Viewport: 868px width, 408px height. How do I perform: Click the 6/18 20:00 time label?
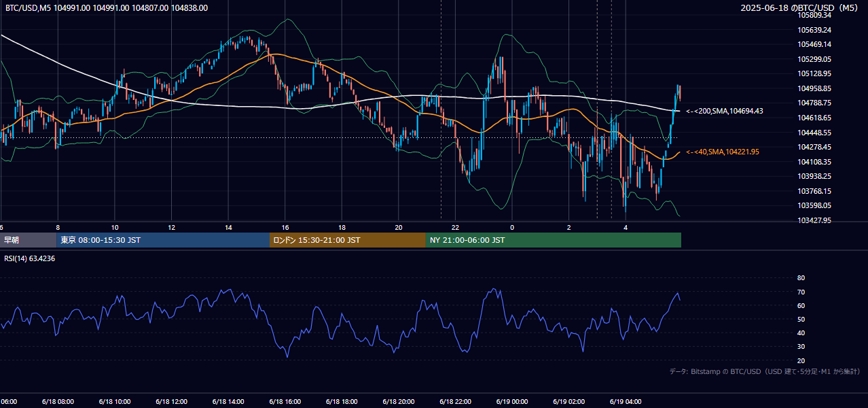(x=399, y=402)
